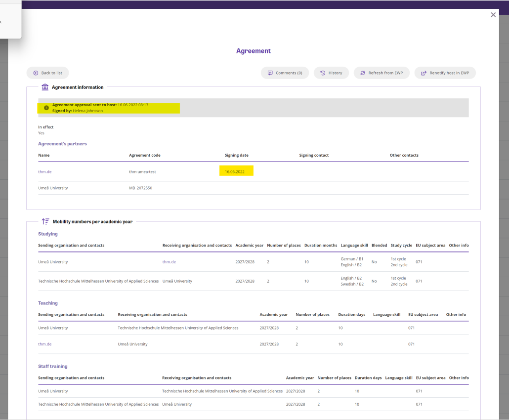Click the signing date 16.06.2022
This screenshot has width=509, height=420.
point(235,171)
